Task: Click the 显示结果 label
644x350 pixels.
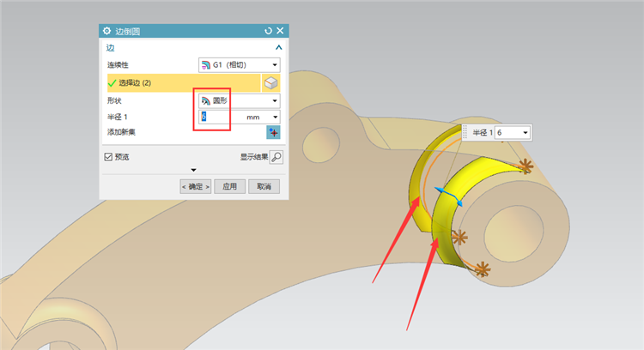Action: point(254,157)
